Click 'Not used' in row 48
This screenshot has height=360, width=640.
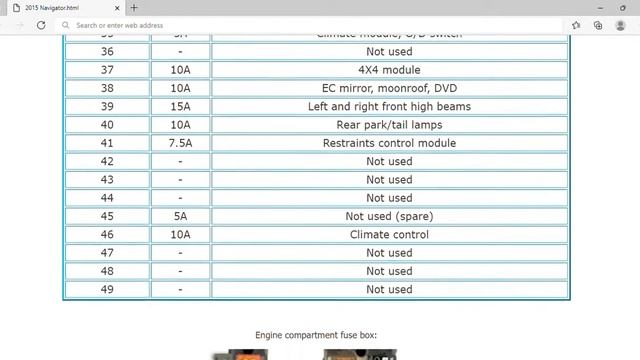coord(389,271)
